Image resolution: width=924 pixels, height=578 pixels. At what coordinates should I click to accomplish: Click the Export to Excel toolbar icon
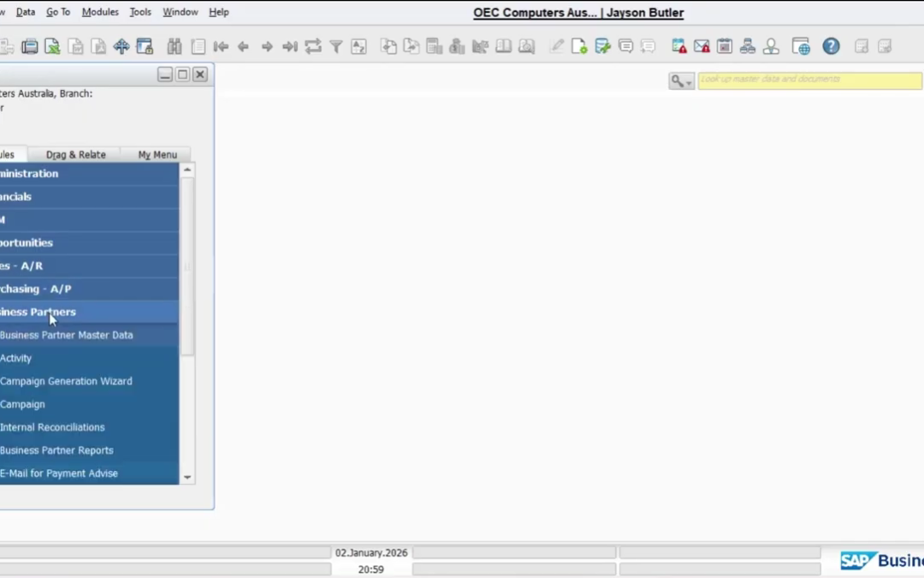53,47
